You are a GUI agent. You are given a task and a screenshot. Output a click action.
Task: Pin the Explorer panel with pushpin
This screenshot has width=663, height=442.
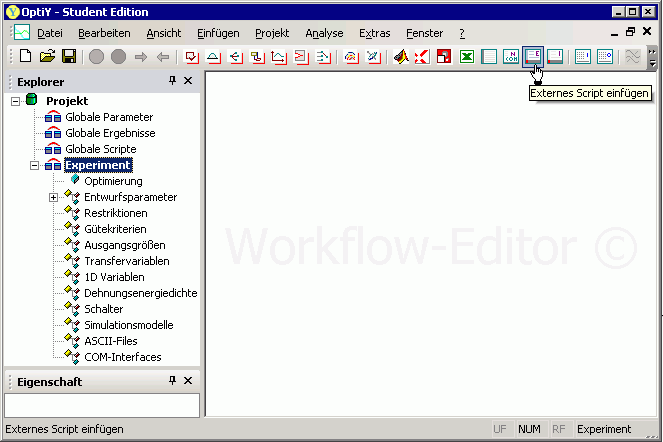click(172, 81)
